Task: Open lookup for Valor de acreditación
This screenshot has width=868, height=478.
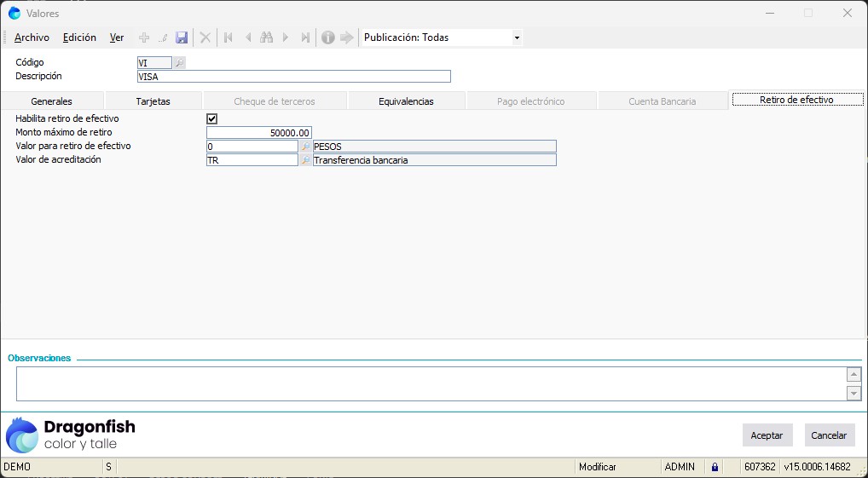Action: tap(305, 160)
